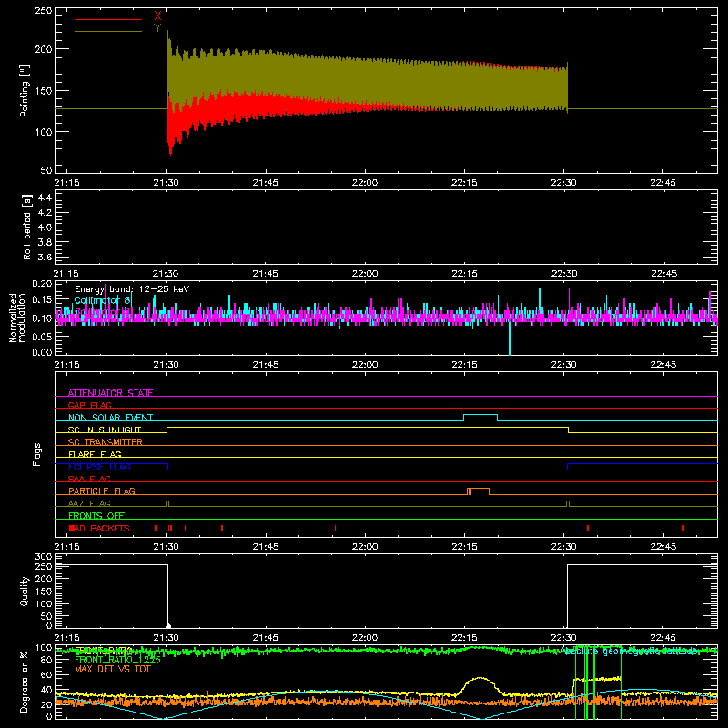
Task: Click the GAP_FLAG label
Action: 89,405
